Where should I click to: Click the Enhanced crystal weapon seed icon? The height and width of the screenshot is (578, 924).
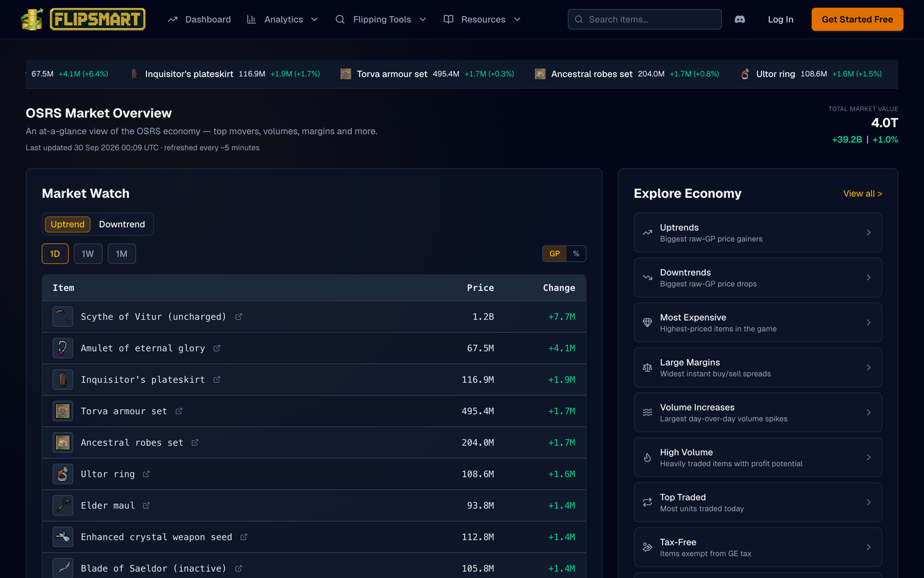63,537
